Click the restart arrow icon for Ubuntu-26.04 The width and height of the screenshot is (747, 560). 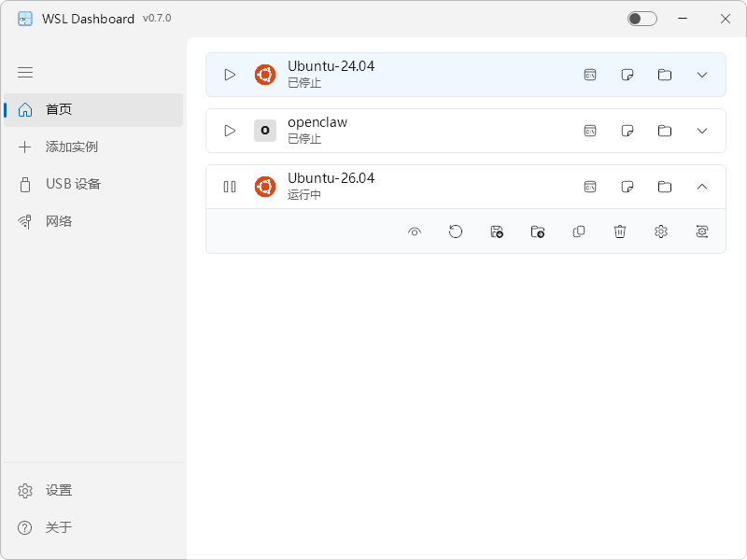[x=456, y=231]
